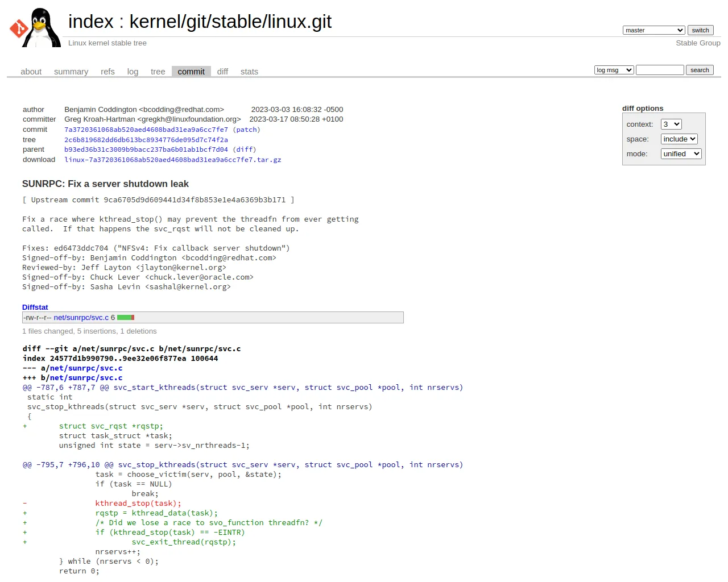Click the Upstream commit 9ca6705d9d60 line
Screen dimensions: 728x582
[x=159, y=200]
